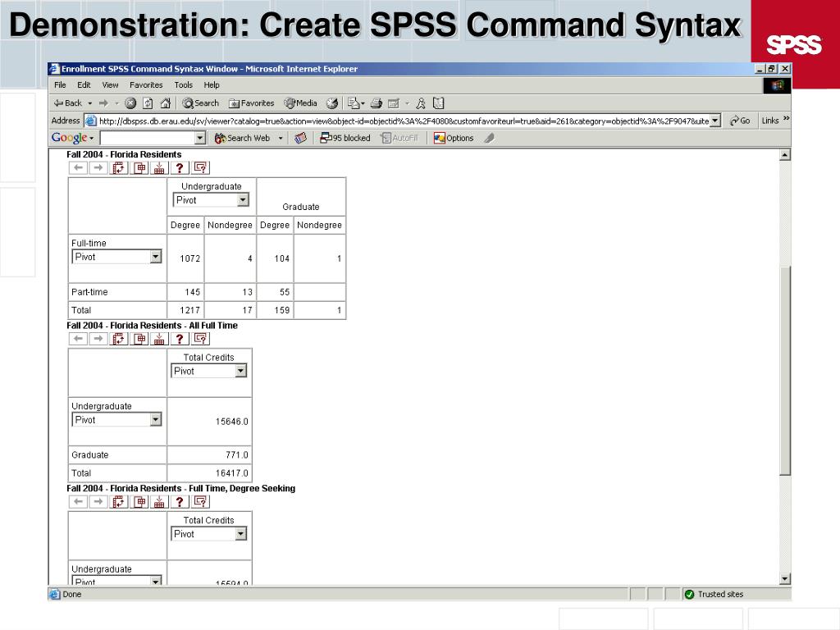Click the Part-time row label

click(89, 292)
